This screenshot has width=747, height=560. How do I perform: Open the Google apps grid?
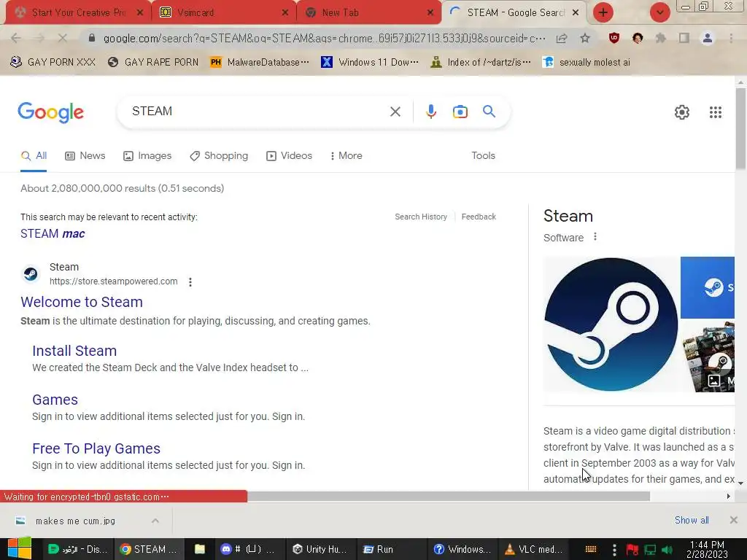pos(715,112)
